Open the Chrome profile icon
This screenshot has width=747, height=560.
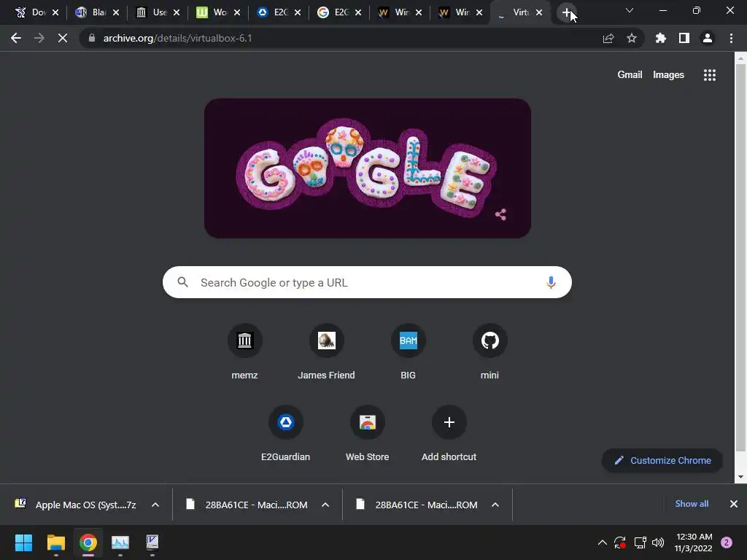coord(708,38)
